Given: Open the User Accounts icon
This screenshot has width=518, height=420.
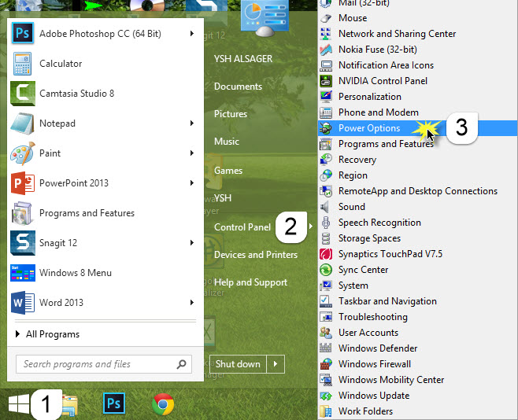Looking at the screenshot, I should coord(326,333).
